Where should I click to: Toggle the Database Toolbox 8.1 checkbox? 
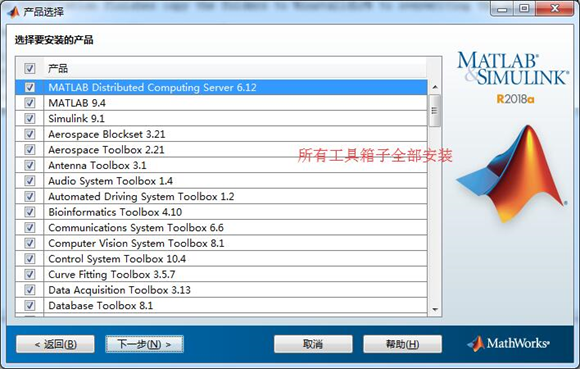(x=30, y=305)
